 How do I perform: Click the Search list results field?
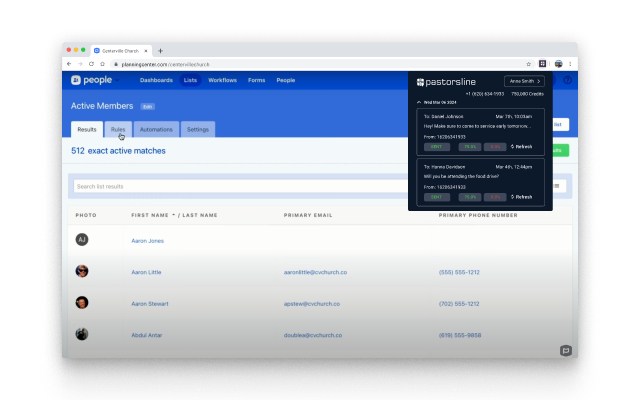[241, 186]
